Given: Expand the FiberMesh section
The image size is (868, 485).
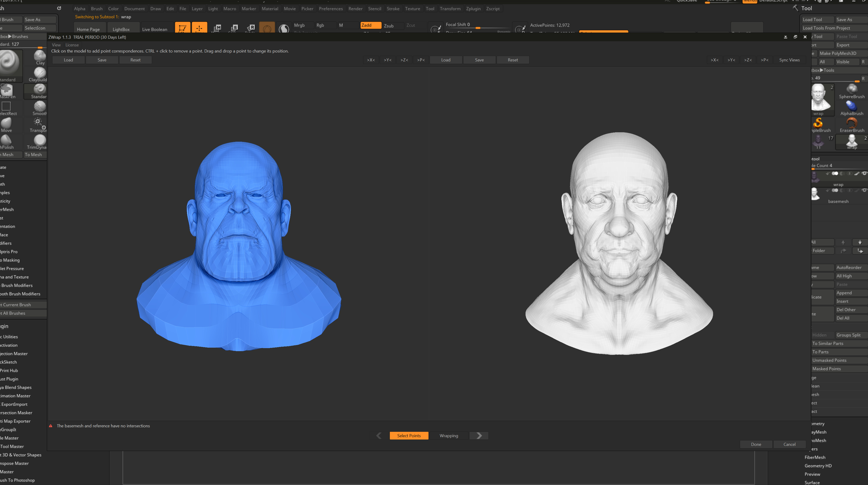Looking at the screenshot, I should [x=815, y=457].
